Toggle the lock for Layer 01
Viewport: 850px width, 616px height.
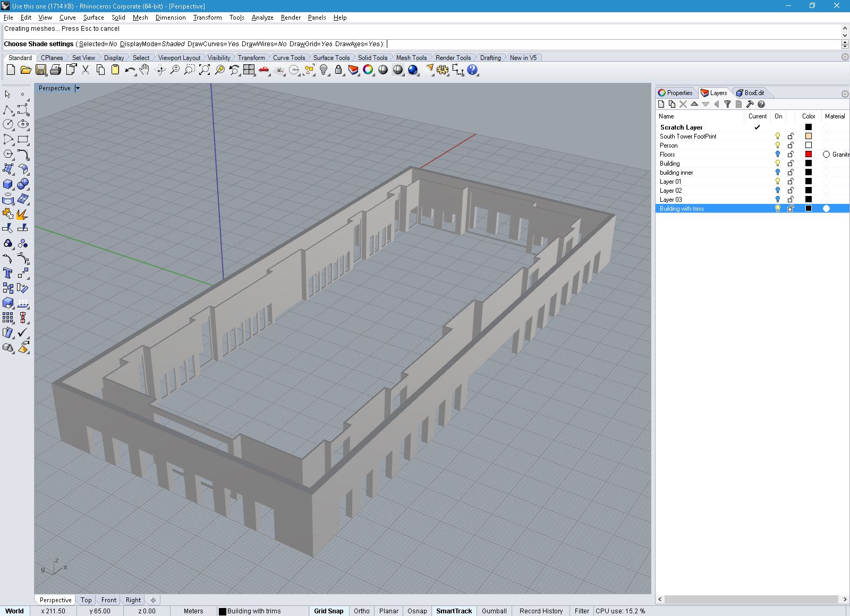pos(790,181)
